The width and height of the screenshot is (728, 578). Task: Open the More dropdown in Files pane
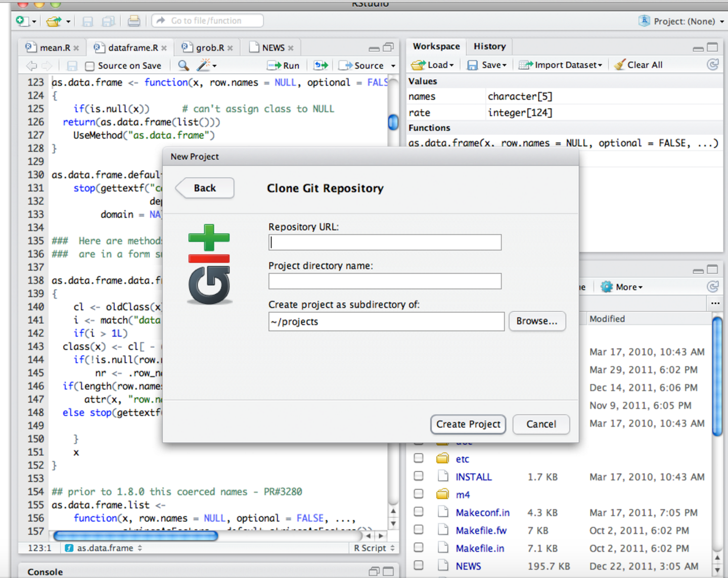(621, 286)
